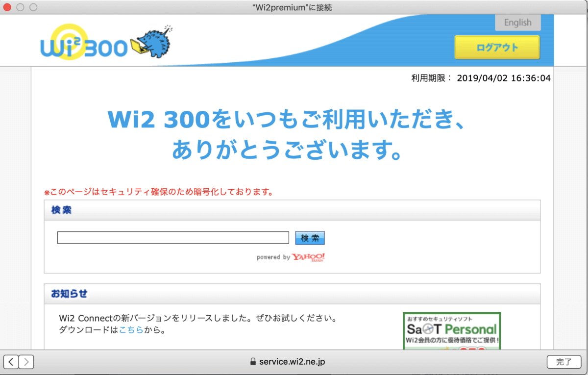Click the Wi2 300をいつもご利用いただき headline
The width and height of the screenshot is (588, 375).
point(286,119)
